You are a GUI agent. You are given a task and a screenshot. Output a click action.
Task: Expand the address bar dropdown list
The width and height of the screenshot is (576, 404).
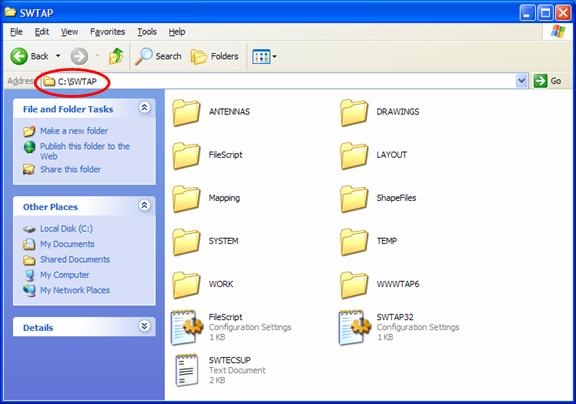522,81
